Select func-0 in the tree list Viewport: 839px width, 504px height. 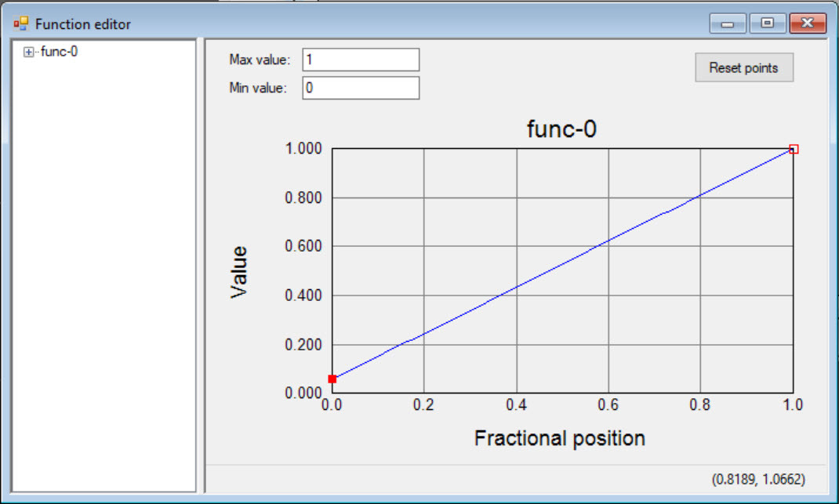pos(59,53)
